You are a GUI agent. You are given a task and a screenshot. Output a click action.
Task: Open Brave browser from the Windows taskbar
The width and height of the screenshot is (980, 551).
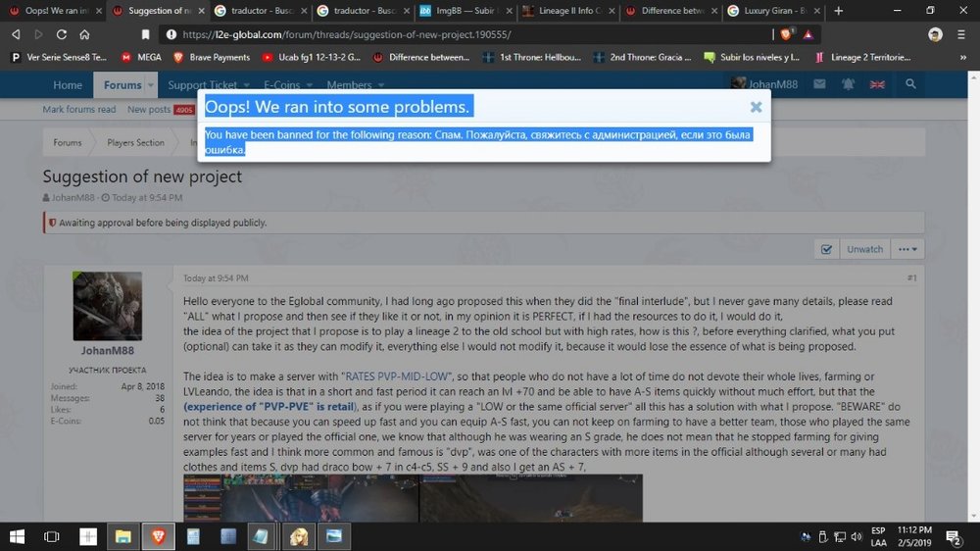pyautogui.click(x=157, y=536)
